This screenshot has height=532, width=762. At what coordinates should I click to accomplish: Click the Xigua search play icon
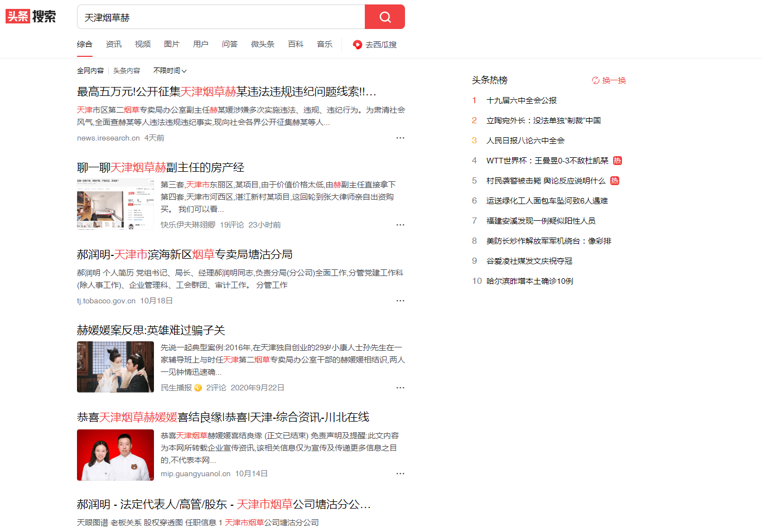pyautogui.click(x=358, y=45)
